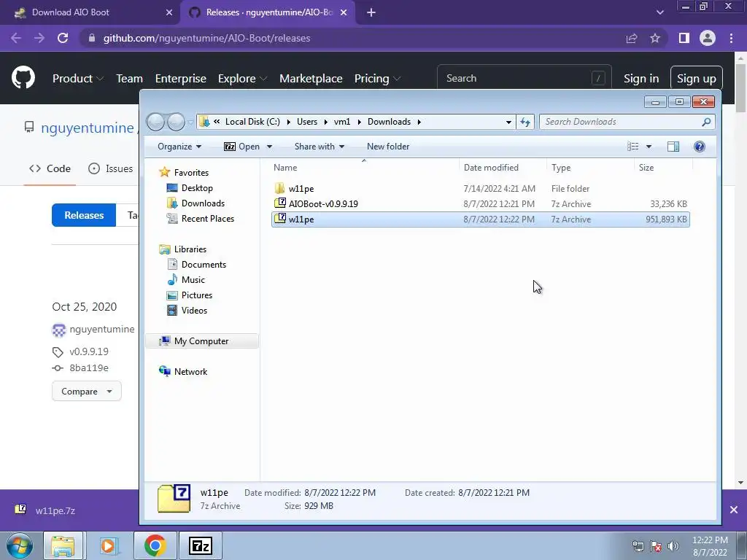
Task: Click vm1 in address breadcrumb
Action: click(342, 122)
